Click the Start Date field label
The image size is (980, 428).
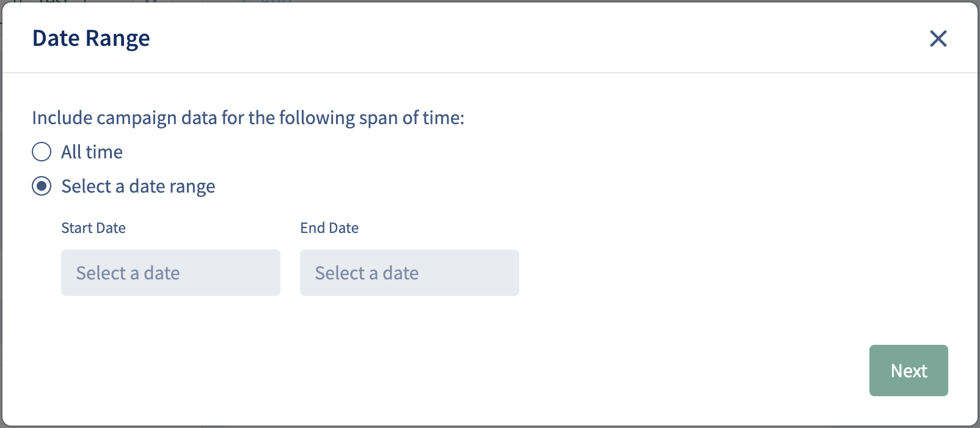tap(93, 228)
